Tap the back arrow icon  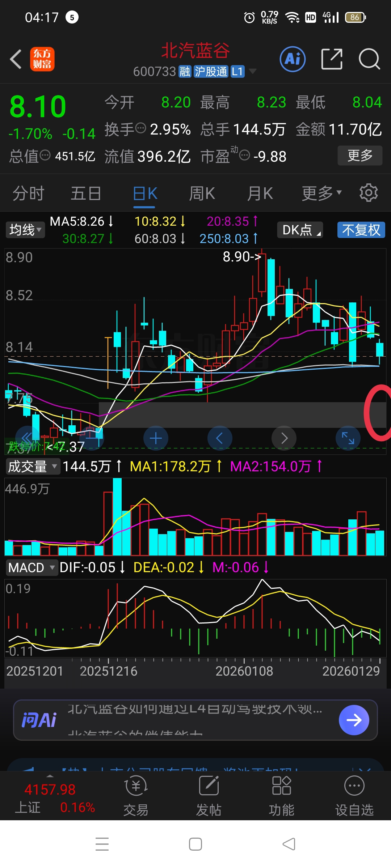[x=16, y=59]
